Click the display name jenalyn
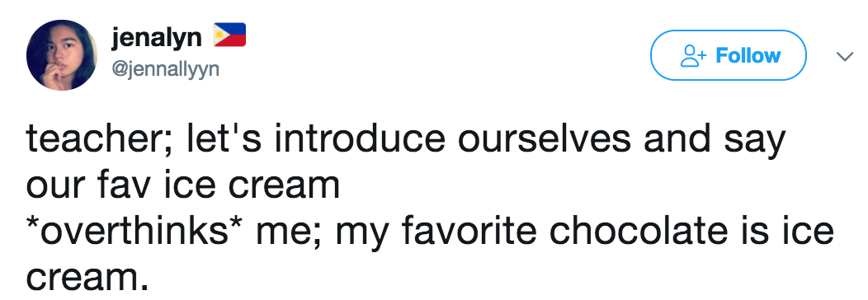 coord(157,38)
